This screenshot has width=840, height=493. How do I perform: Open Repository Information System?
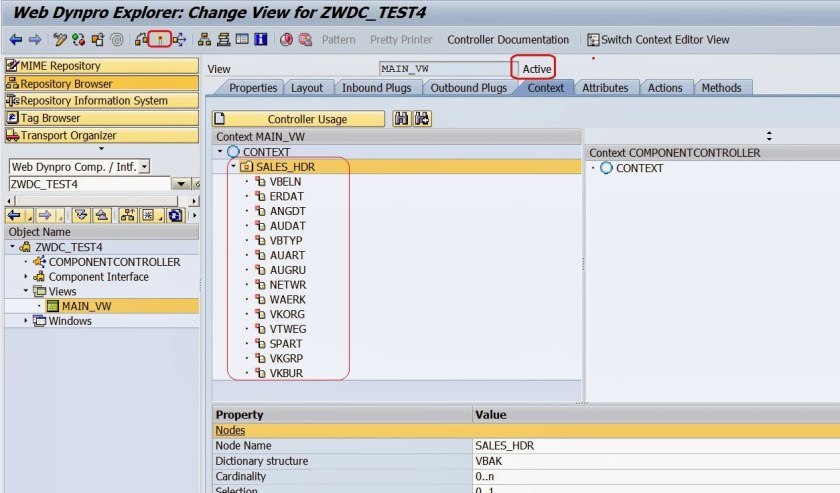[101, 101]
